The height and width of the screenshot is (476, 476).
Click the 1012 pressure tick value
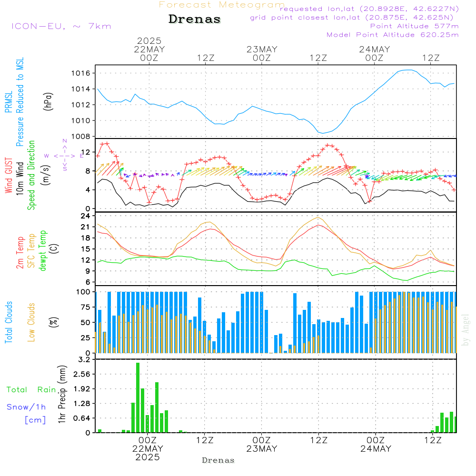pos(81,105)
